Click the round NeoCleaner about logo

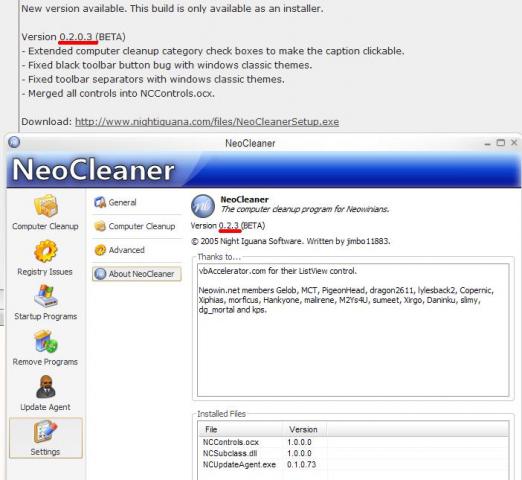(203, 206)
